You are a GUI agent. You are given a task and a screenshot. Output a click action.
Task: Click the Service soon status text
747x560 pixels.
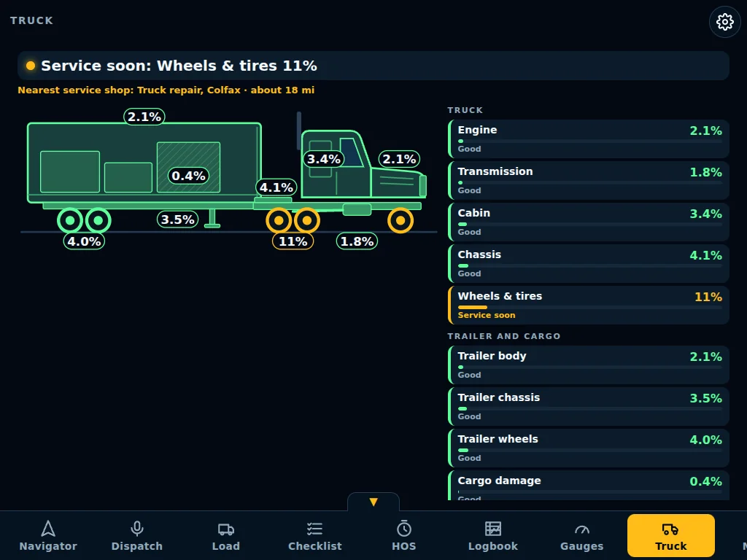click(x=487, y=315)
